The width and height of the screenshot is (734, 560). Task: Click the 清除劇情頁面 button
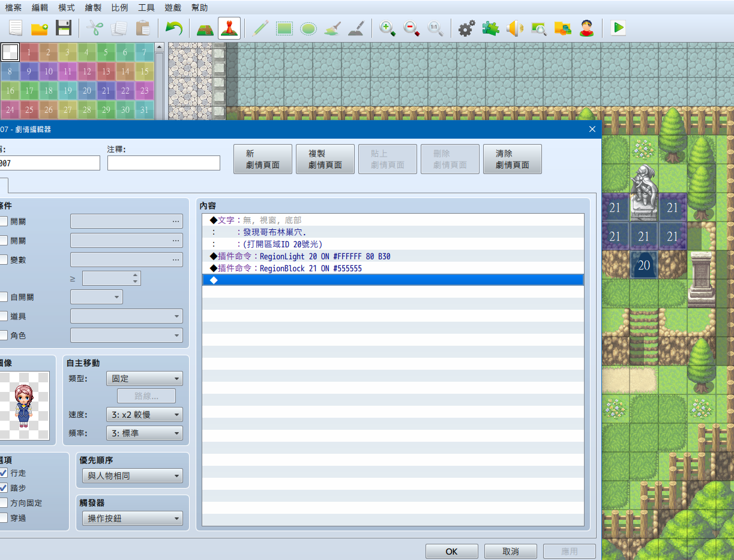pyautogui.click(x=513, y=159)
